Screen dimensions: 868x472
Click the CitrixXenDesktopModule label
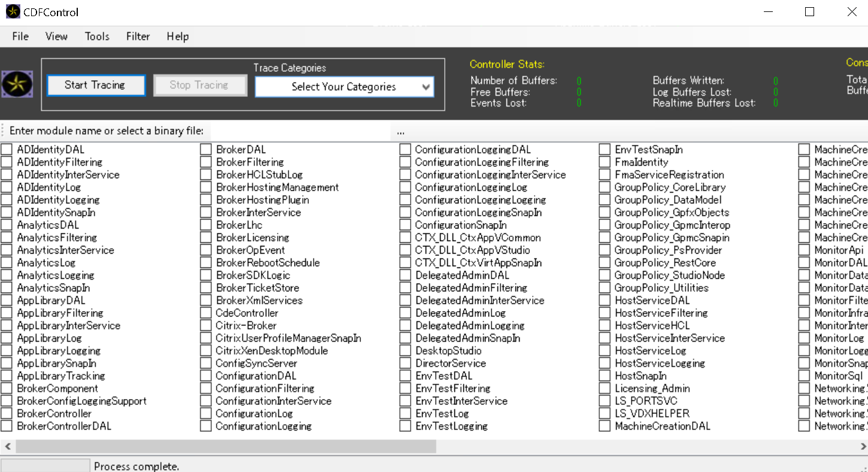[272, 351]
